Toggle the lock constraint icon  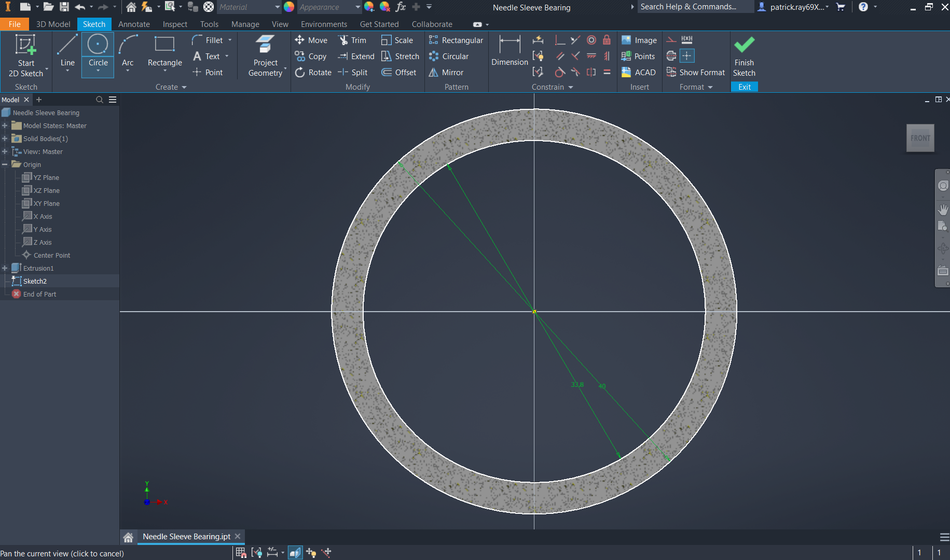(607, 40)
